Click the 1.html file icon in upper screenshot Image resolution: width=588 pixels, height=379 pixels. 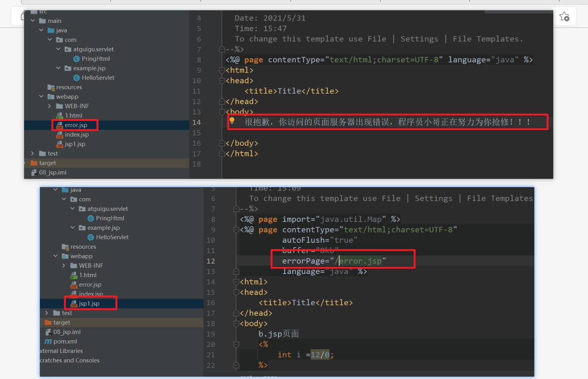pos(60,116)
